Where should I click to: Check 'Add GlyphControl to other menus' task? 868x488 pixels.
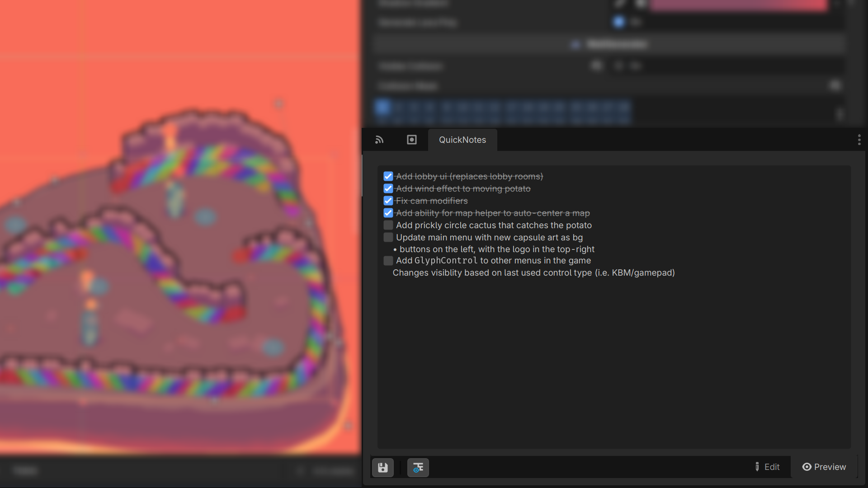click(x=388, y=261)
